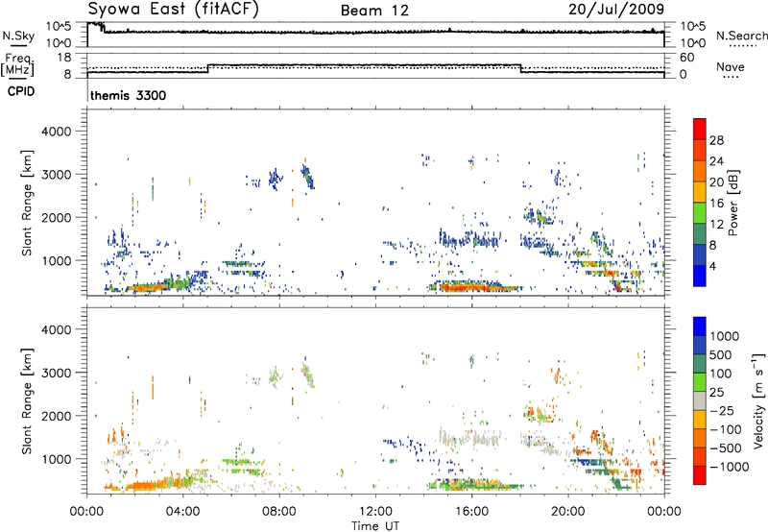Click the 'N.Search' legend label
This screenshot has height=532, width=768.
[741, 36]
